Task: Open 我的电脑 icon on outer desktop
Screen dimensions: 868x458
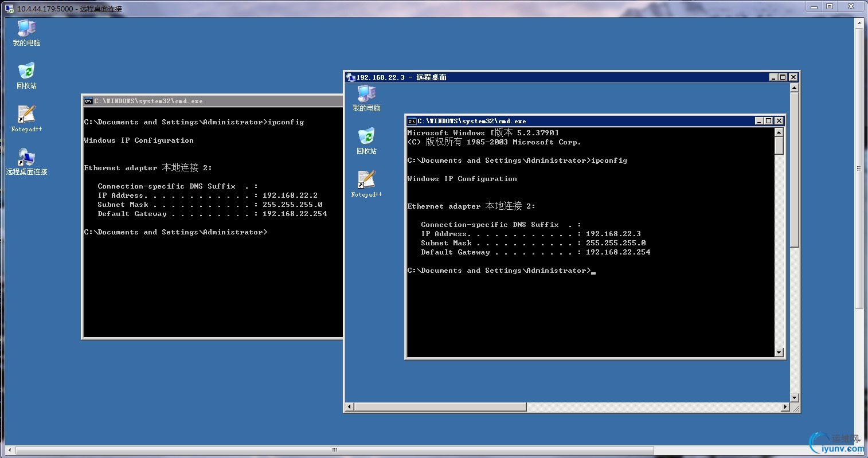Action: tap(26, 30)
